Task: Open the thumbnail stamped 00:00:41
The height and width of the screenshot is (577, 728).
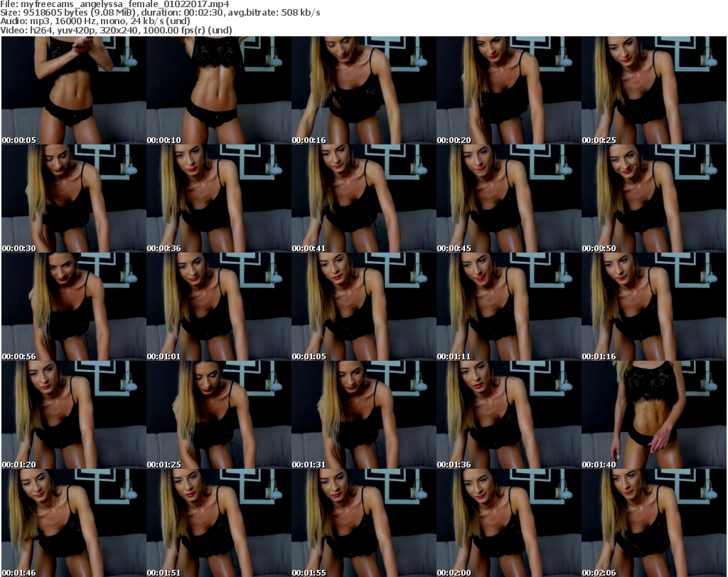Action: pyautogui.click(x=363, y=198)
